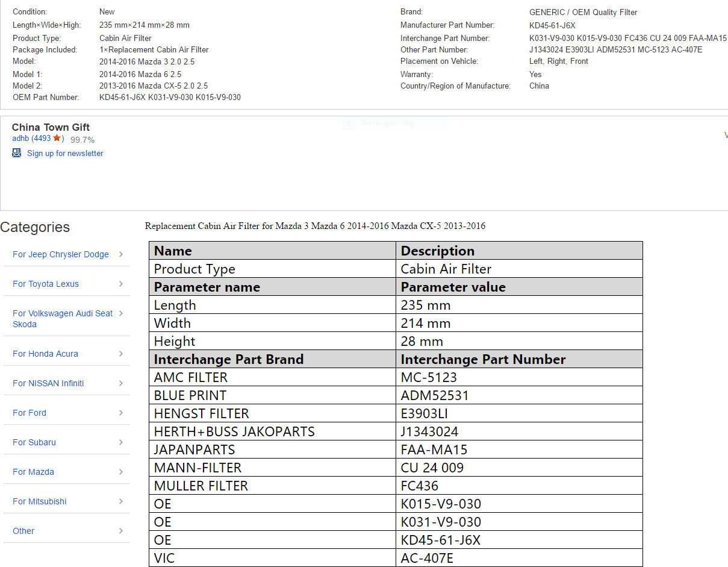Image resolution: width=728 pixels, height=567 pixels.
Task: Select table cell FAA-MA15
Action: [x=519, y=450]
